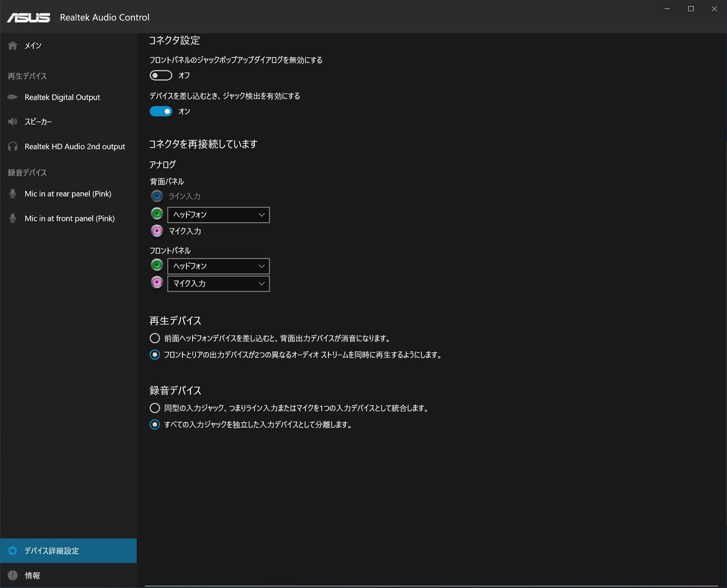
Task: Click the Realtek Audio Control title
Action: coord(105,17)
